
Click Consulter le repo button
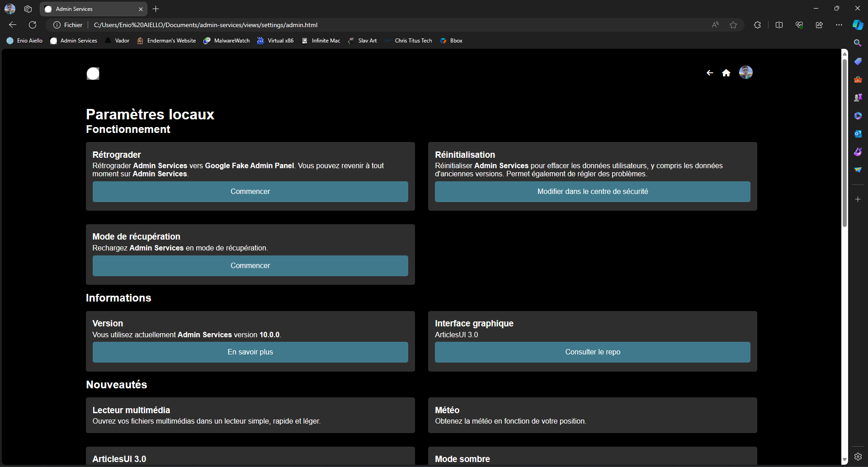pos(593,352)
